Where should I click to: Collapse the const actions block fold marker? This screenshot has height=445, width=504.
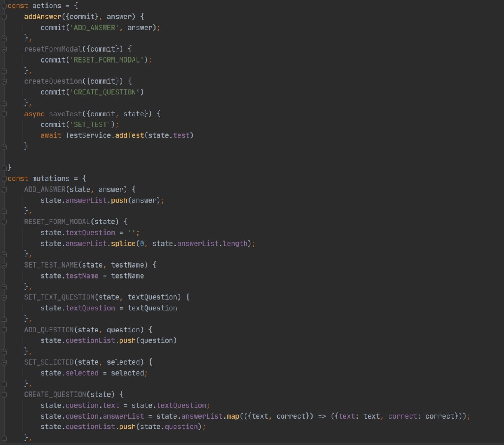(x=4, y=6)
